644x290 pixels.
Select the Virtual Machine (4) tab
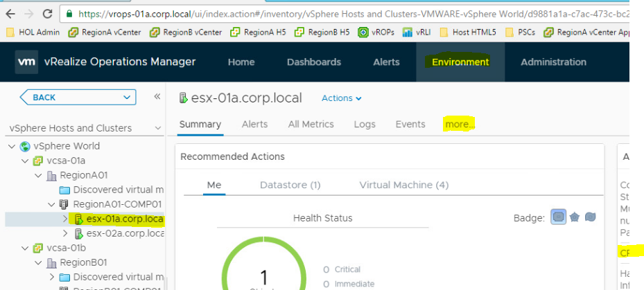coord(404,185)
